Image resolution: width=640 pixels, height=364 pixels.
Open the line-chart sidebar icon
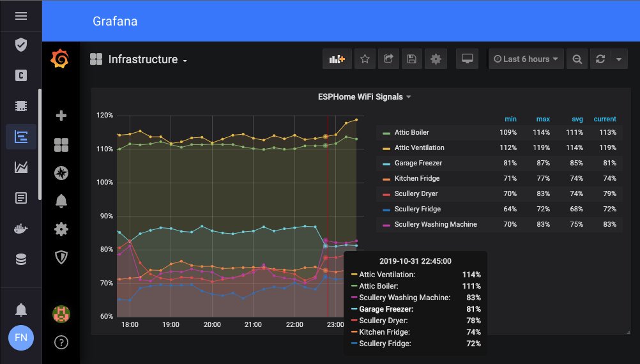[x=21, y=167]
